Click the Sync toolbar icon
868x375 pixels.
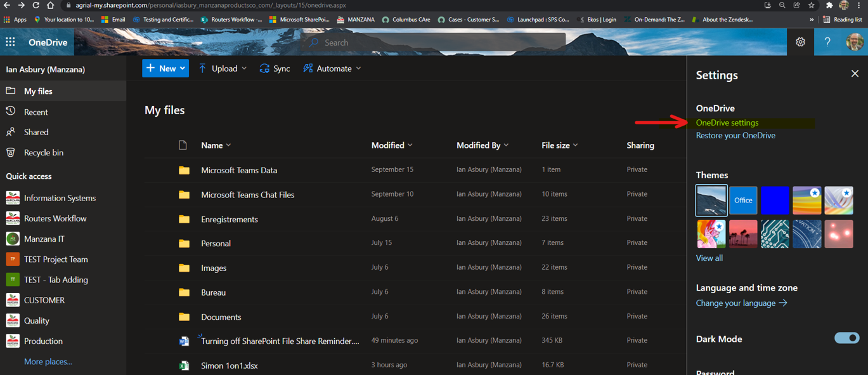click(x=264, y=69)
